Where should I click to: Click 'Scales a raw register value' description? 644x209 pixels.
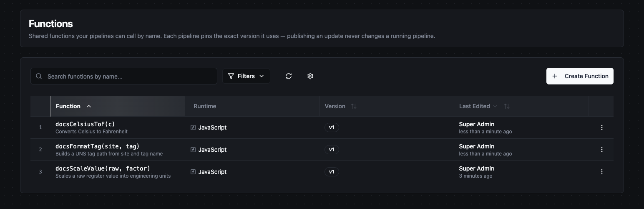tap(113, 176)
